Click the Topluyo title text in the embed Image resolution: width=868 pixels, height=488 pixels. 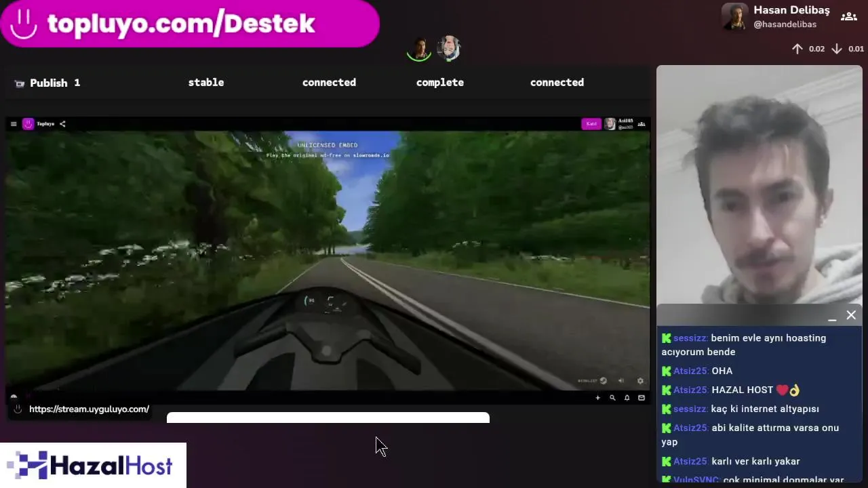tap(45, 124)
